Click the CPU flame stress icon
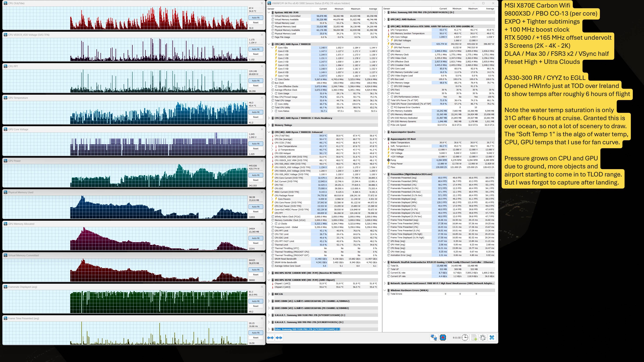This screenshot has width=644, height=362. coord(443,338)
